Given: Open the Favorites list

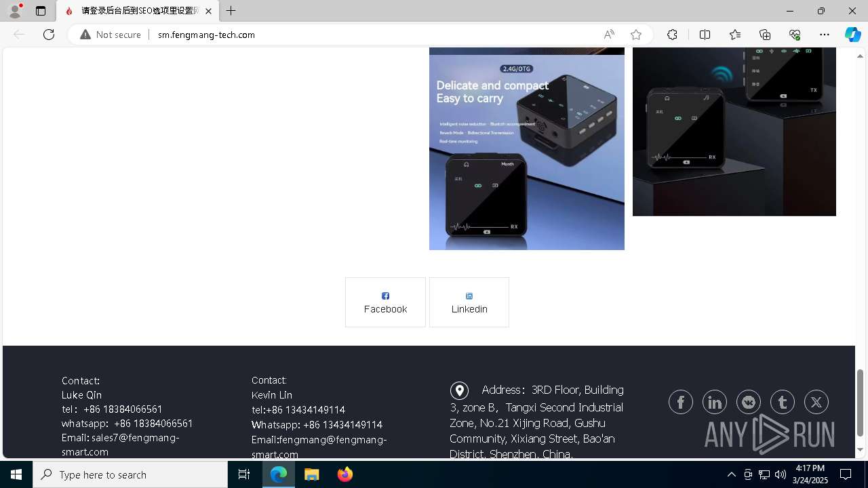Looking at the screenshot, I should (735, 35).
